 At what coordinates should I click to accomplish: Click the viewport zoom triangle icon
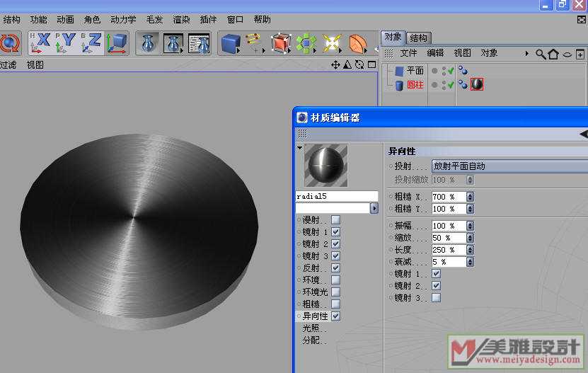347,65
